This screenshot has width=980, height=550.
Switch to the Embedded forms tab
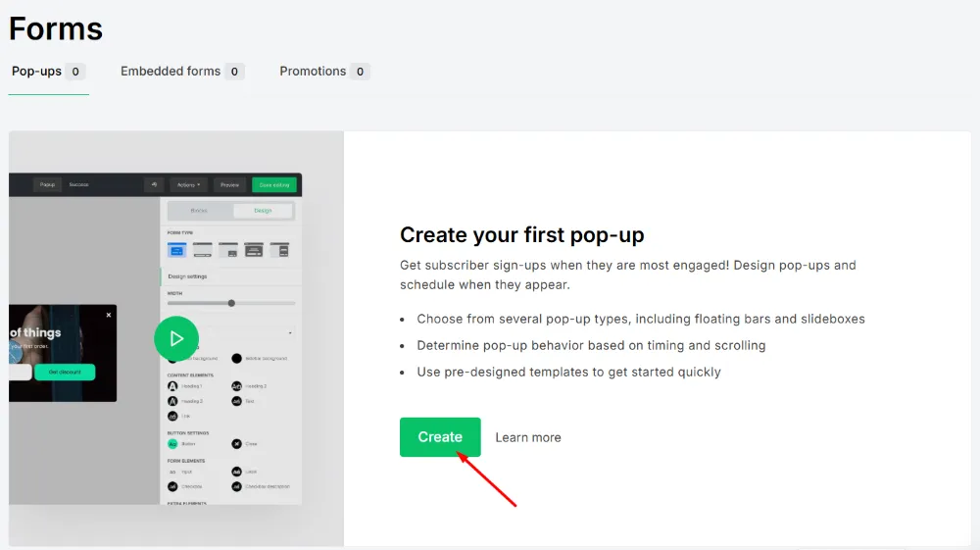(x=171, y=72)
